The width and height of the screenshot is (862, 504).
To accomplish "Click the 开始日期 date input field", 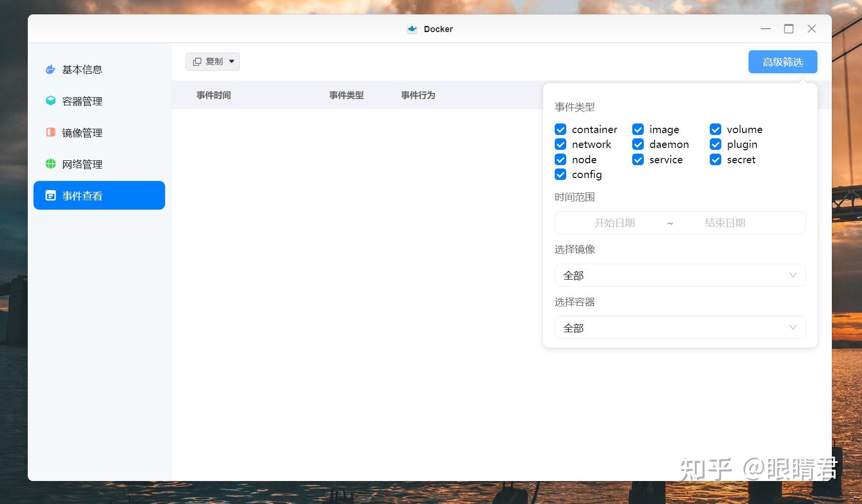I will point(615,222).
